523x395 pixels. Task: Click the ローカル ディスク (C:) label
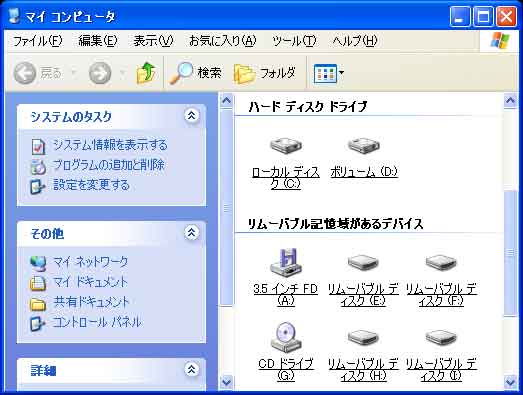(x=286, y=178)
